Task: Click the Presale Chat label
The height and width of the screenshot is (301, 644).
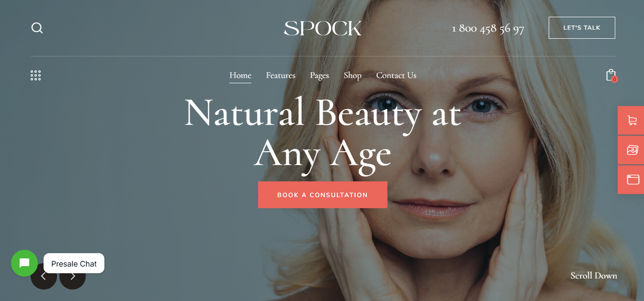Action: (x=74, y=263)
